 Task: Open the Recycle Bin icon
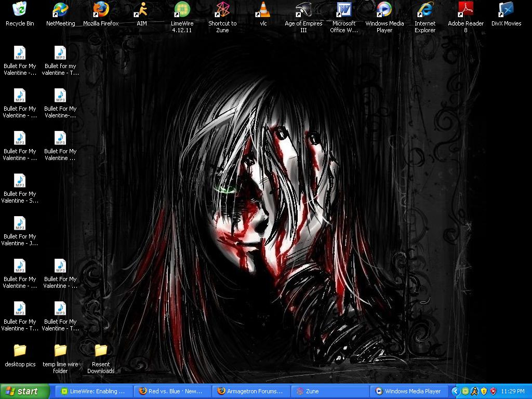click(x=20, y=10)
